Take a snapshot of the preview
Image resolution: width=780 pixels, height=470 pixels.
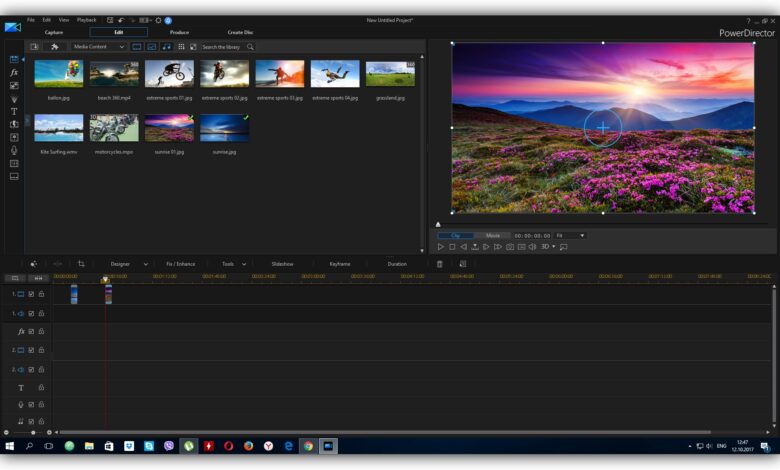click(510, 246)
